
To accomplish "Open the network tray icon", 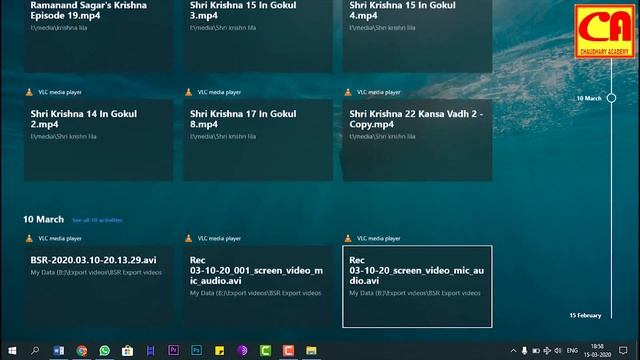I will [547, 351].
